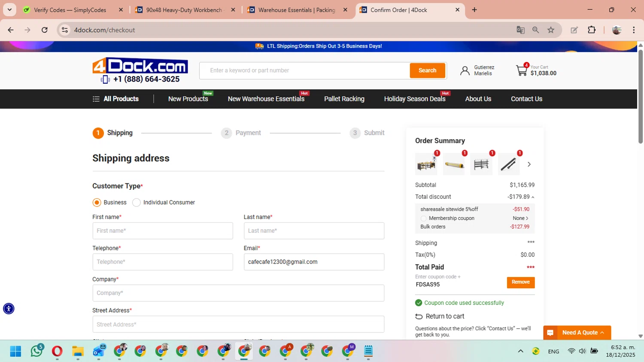Click into the Street Address field

238,324
